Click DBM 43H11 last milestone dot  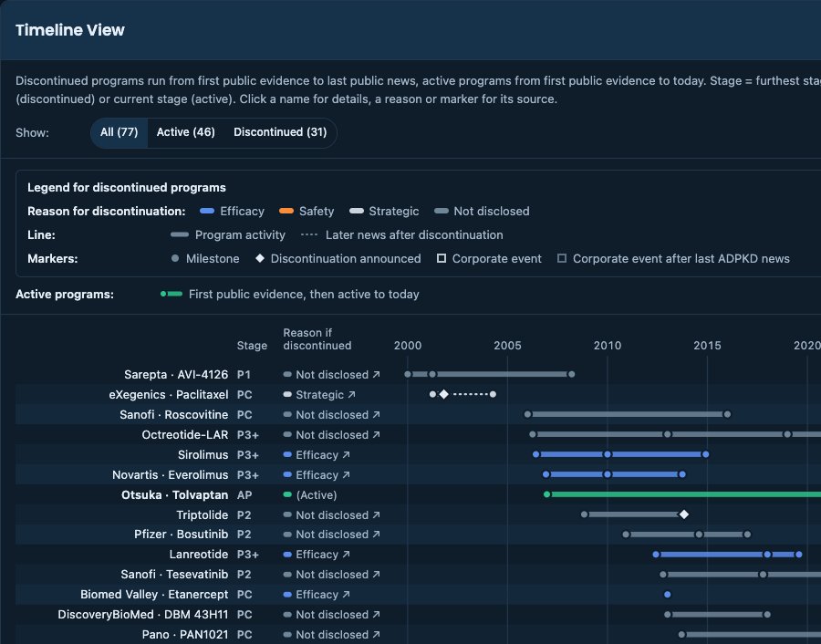click(x=767, y=615)
